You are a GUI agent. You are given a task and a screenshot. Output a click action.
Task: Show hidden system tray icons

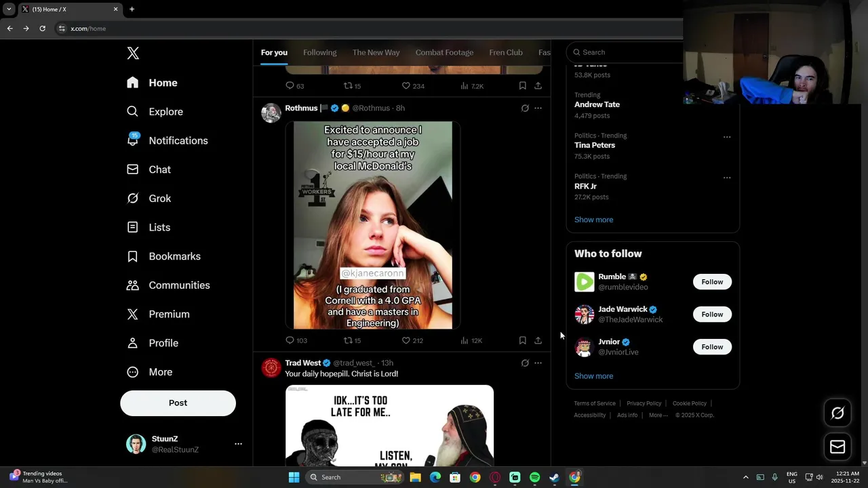pos(745,477)
